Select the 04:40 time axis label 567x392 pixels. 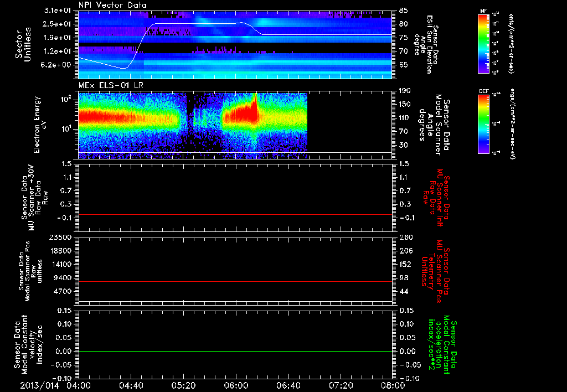point(131,385)
